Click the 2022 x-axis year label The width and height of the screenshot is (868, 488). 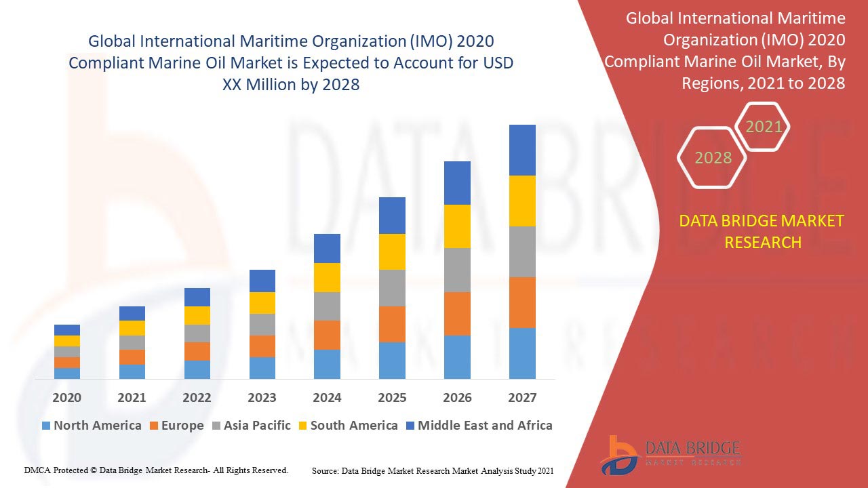(197, 398)
